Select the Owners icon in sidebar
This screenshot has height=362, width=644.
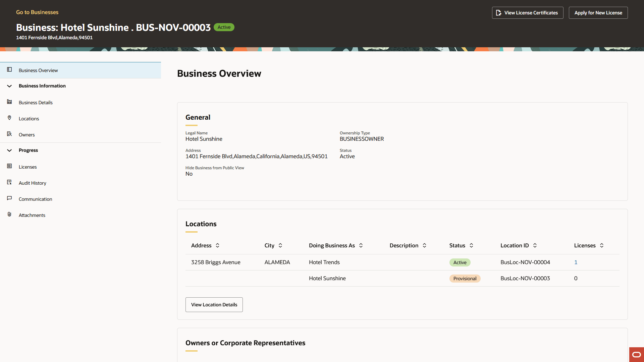tap(9, 134)
